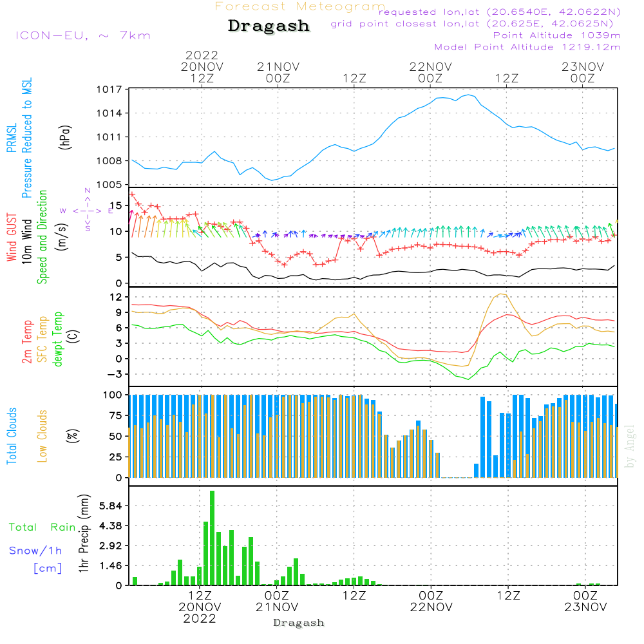
Task: Click the grid point closest lon,lat text
Action: point(472,24)
